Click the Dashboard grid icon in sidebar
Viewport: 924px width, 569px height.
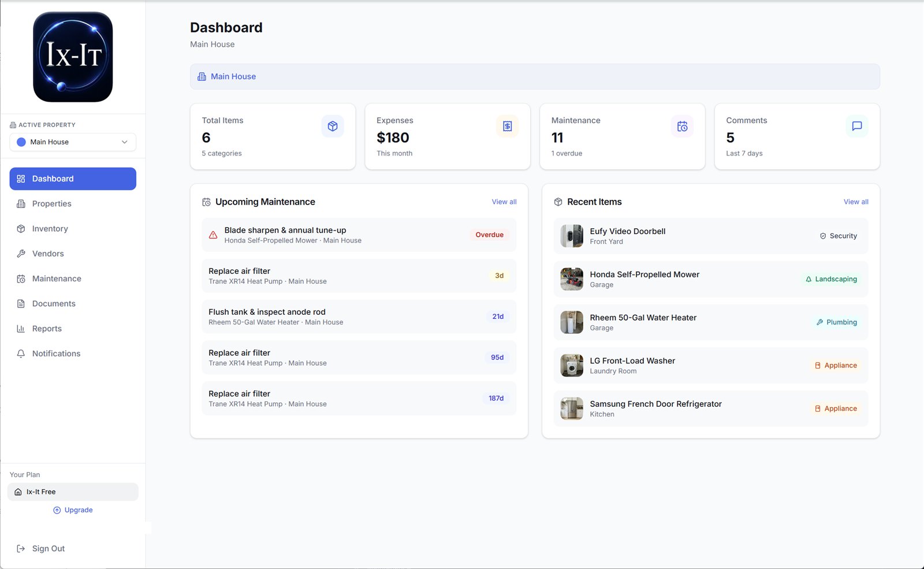21,179
